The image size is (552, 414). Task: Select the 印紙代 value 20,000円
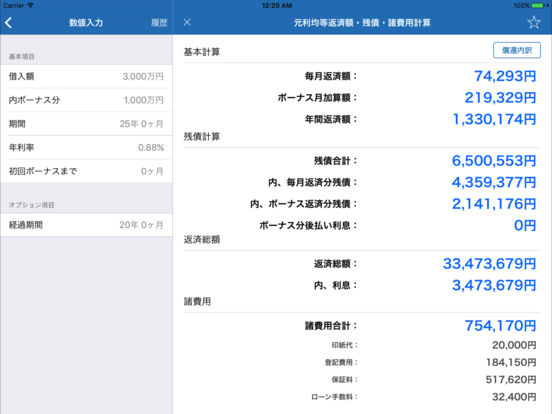click(x=514, y=345)
